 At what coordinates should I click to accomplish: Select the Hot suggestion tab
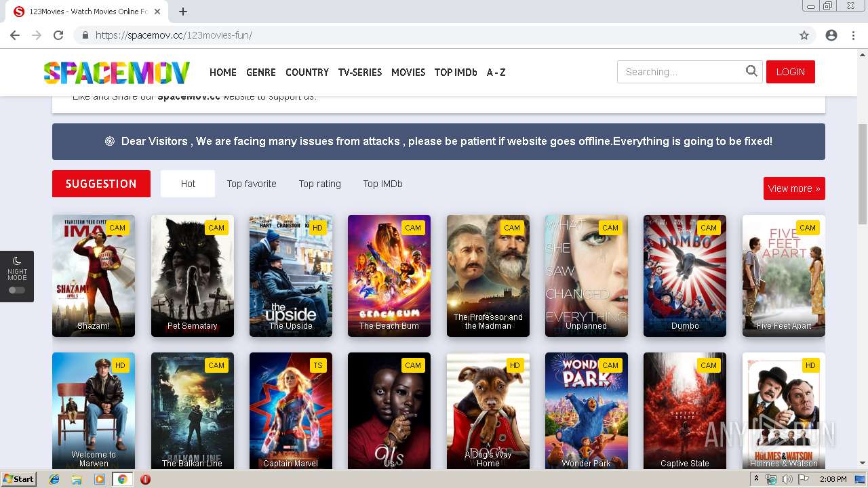click(188, 184)
